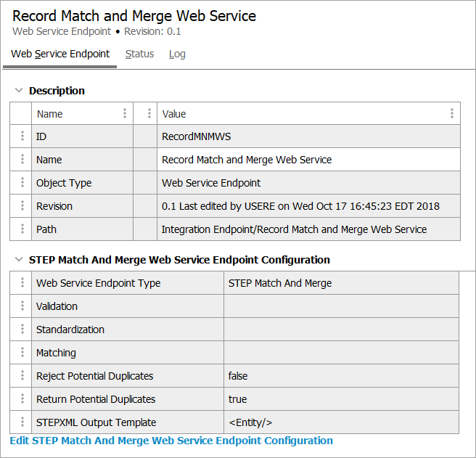Click the Web Service Endpoint Type value cell
The height and width of the screenshot is (458, 476).
[x=341, y=283]
